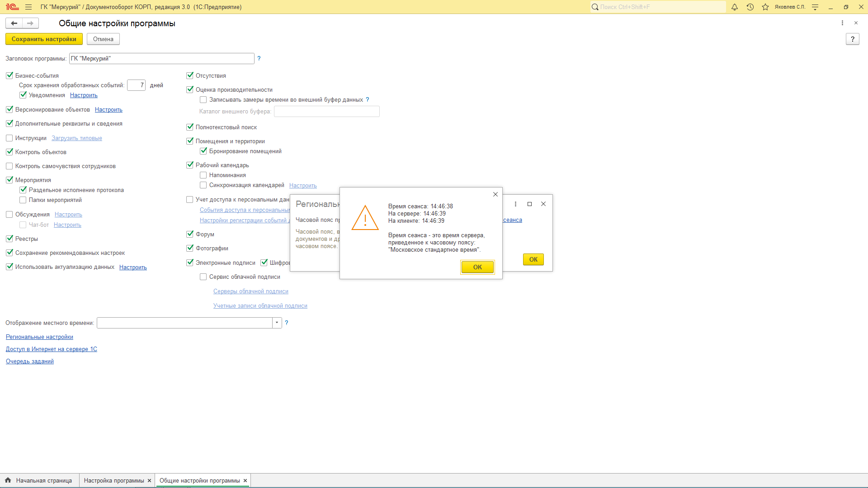The height and width of the screenshot is (488, 868).
Task: Click the Сохранить настройки button
Action: [x=44, y=39]
